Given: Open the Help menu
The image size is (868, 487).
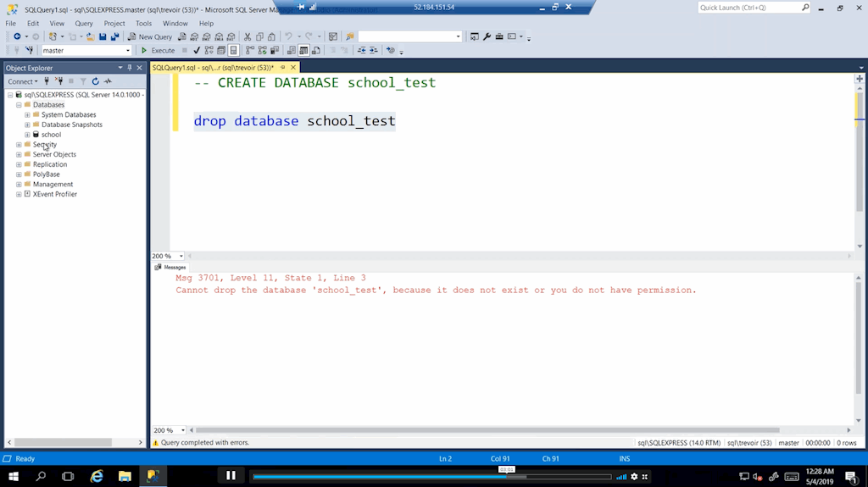Looking at the screenshot, I should click(x=206, y=23).
